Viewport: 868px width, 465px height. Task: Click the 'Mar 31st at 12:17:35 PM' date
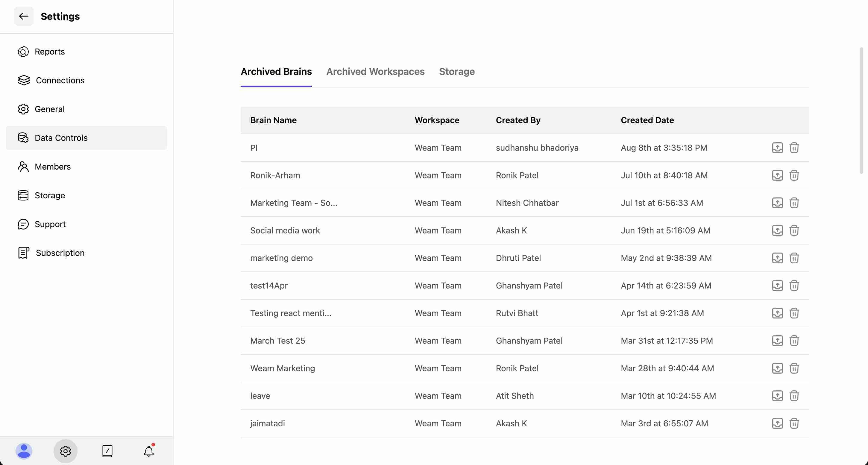tap(667, 341)
